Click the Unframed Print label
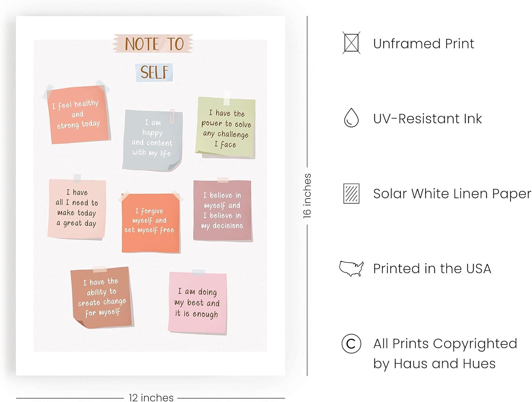 point(423,44)
